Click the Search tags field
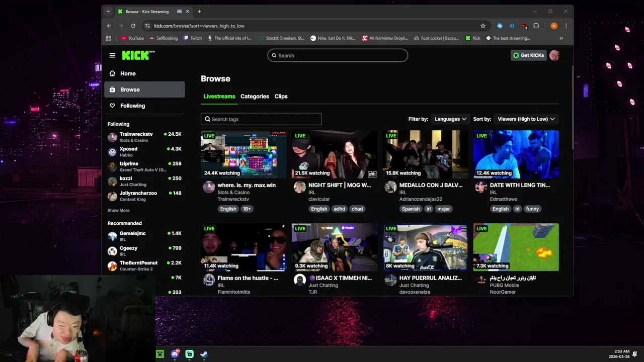Viewport: 644px width, 362px height. (x=261, y=119)
